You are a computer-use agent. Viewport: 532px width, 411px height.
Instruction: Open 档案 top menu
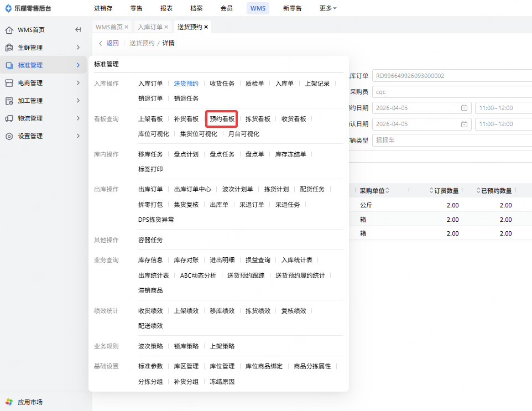(x=196, y=8)
